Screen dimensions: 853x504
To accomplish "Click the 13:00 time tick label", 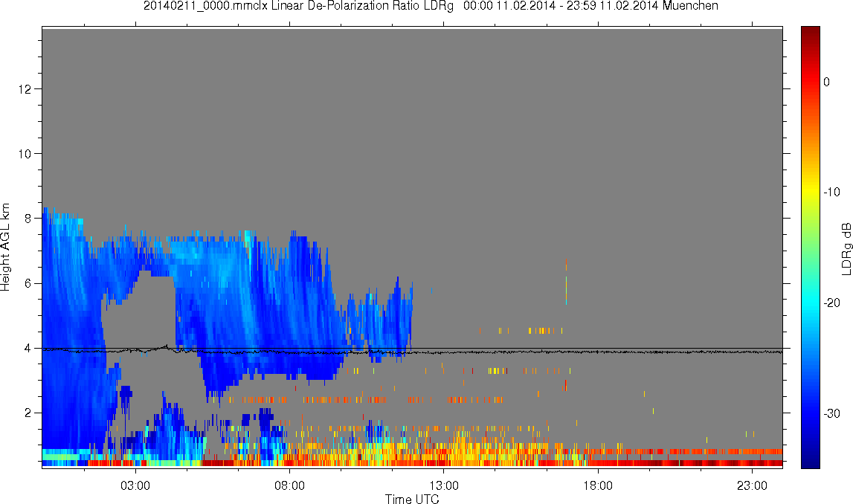I will pos(444,485).
